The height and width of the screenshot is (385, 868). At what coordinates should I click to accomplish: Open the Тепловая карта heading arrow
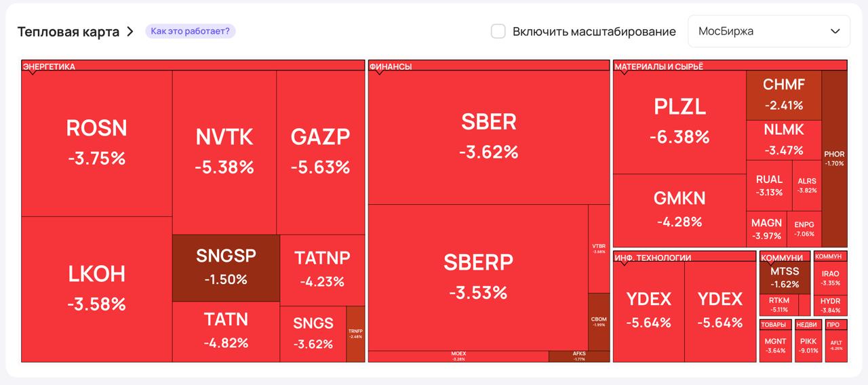(130, 32)
